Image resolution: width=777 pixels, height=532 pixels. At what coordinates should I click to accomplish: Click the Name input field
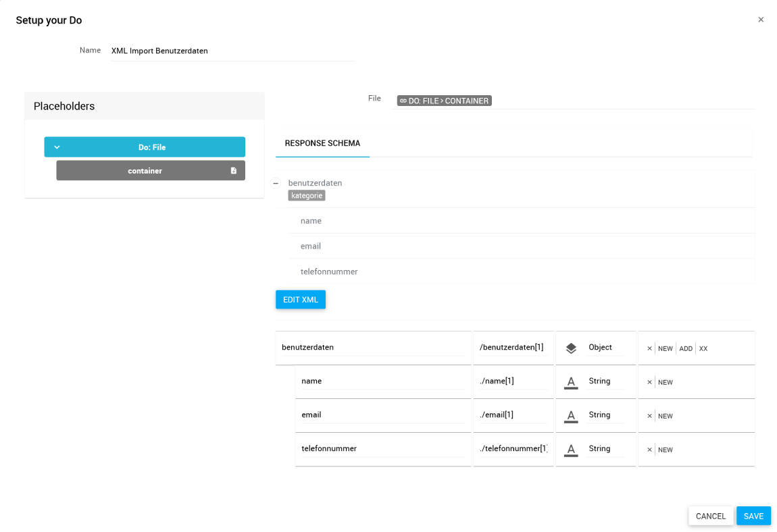point(232,51)
